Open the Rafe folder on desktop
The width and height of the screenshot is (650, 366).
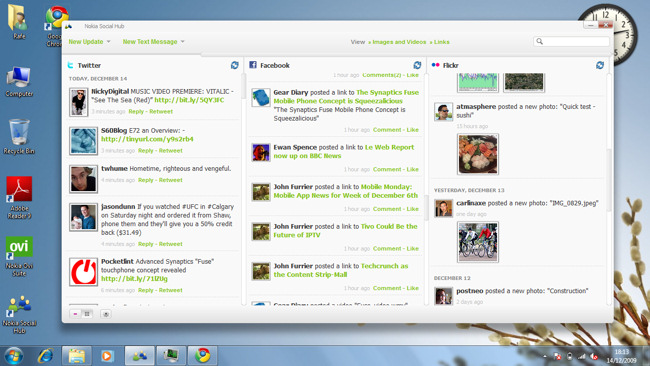(x=18, y=21)
